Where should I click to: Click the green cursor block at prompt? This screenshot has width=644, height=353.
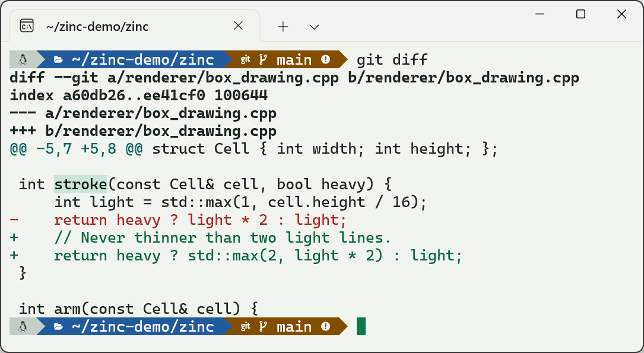tap(361, 326)
